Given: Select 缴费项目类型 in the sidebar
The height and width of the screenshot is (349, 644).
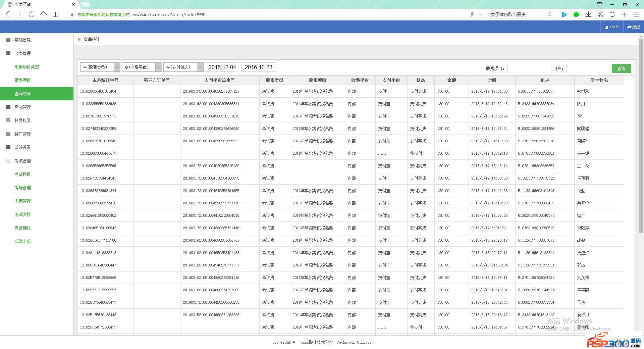Looking at the screenshot, I should point(26,67).
